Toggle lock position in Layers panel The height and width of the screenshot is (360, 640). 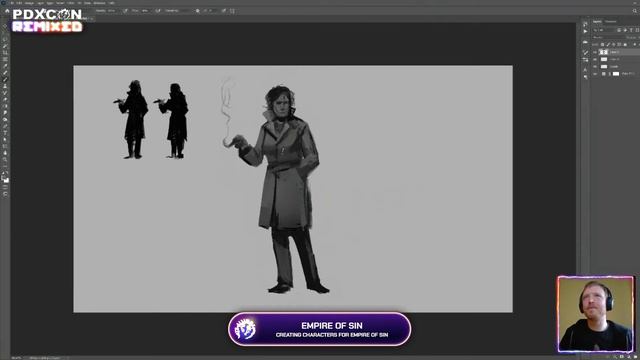point(613,44)
